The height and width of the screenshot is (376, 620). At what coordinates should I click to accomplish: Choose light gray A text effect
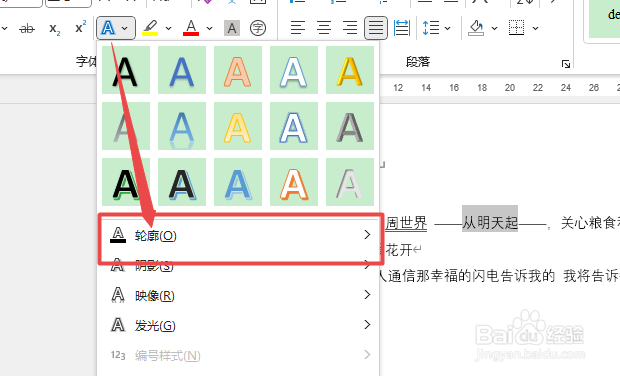[x=350, y=182]
